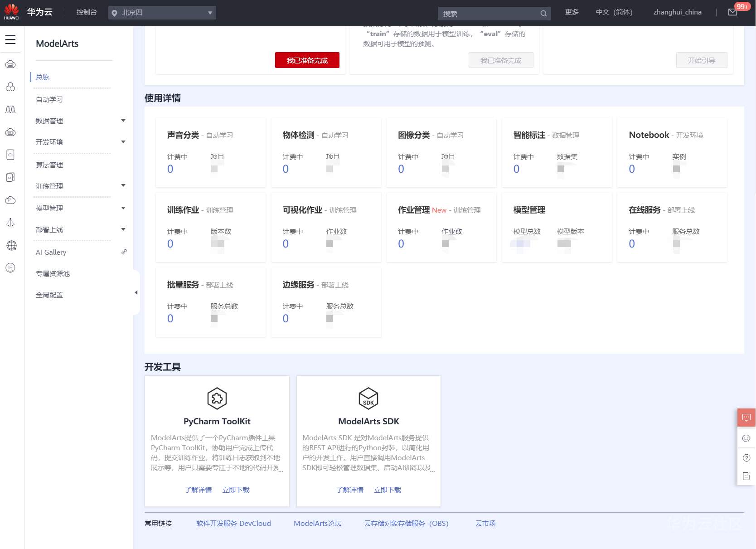Click the IP address sidebar icon

(x=10, y=267)
